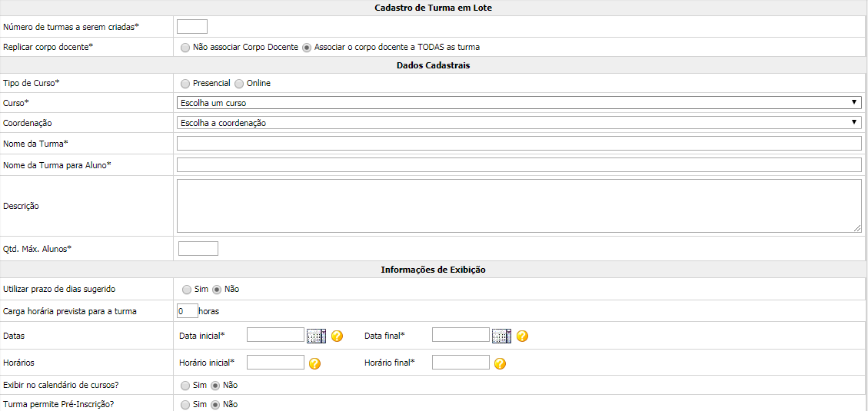The height and width of the screenshot is (411, 868).
Task: Focus the 'Nome da Turma' text field
Action: tap(519, 144)
